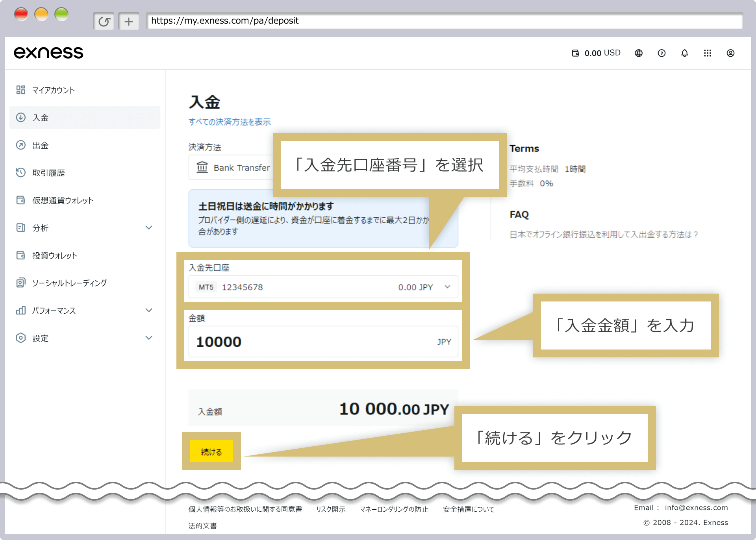This screenshot has height=540, width=756.
Task: Open the user profile icon
Action: (x=730, y=53)
